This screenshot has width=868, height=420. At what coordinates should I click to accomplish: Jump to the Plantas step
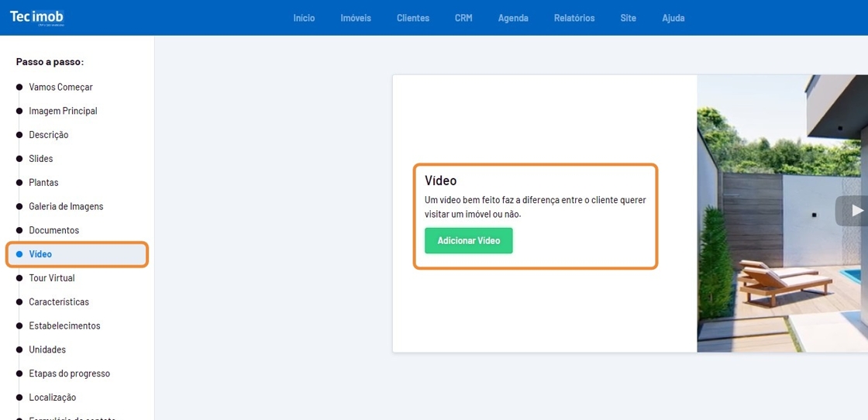[43, 183]
